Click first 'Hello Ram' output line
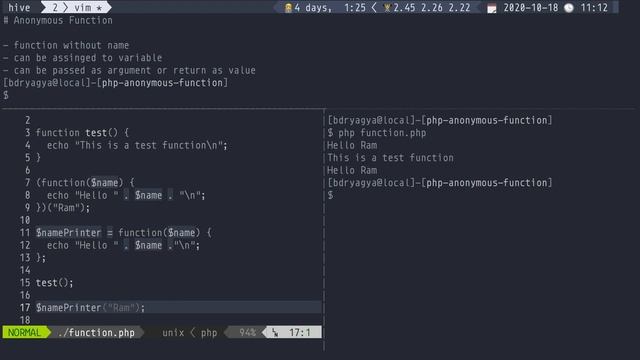This screenshot has height=360, width=640. 352,145
